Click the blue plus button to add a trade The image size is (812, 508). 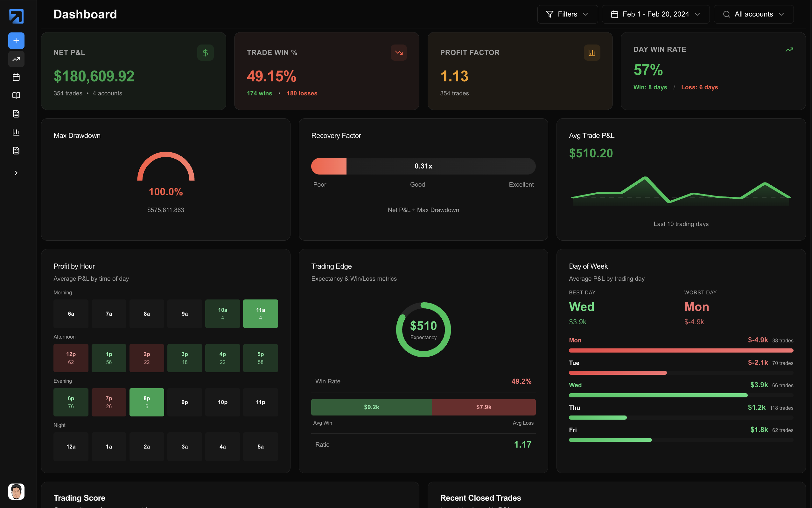pos(16,41)
